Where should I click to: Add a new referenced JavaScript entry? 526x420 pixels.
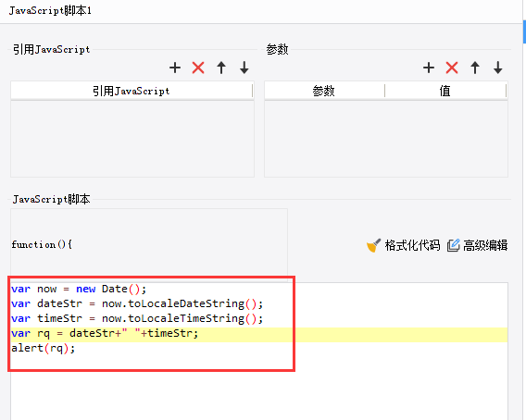[175, 68]
